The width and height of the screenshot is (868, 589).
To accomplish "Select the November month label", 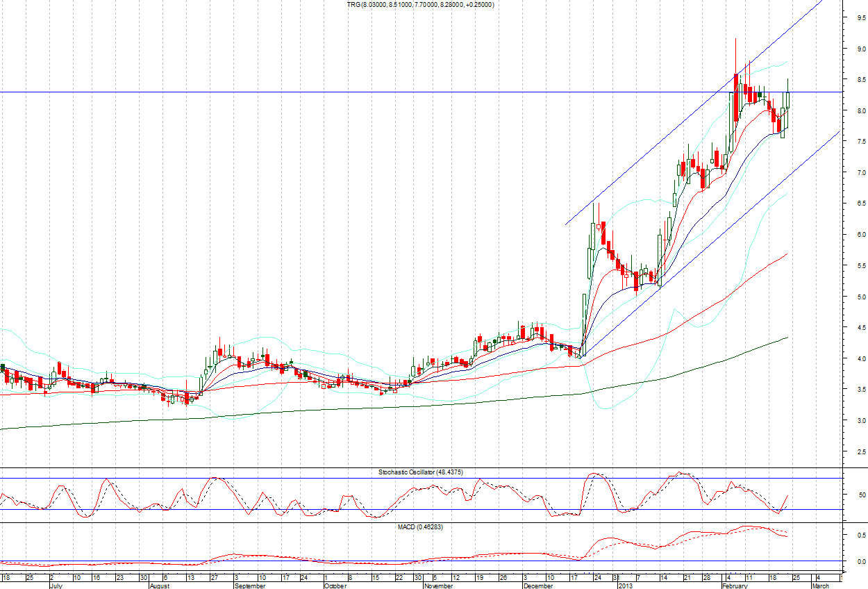I will click(439, 585).
